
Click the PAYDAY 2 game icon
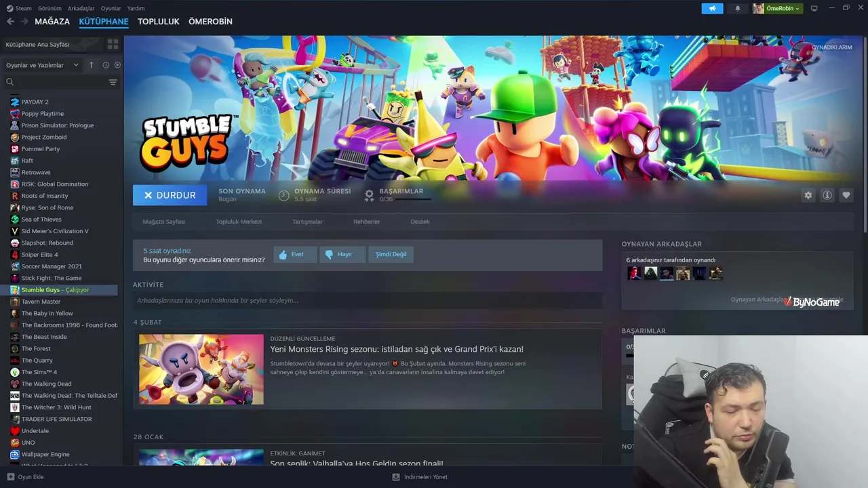[15, 102]
